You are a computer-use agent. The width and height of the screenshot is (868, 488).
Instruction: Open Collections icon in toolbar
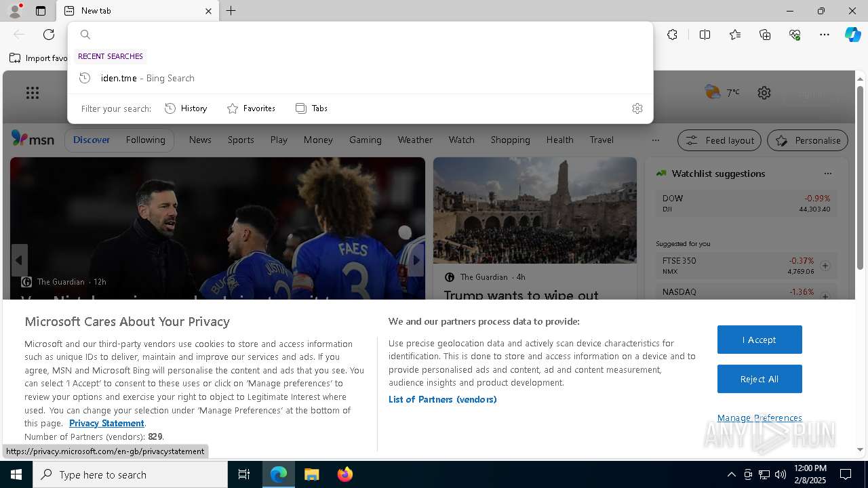point(765,35)
